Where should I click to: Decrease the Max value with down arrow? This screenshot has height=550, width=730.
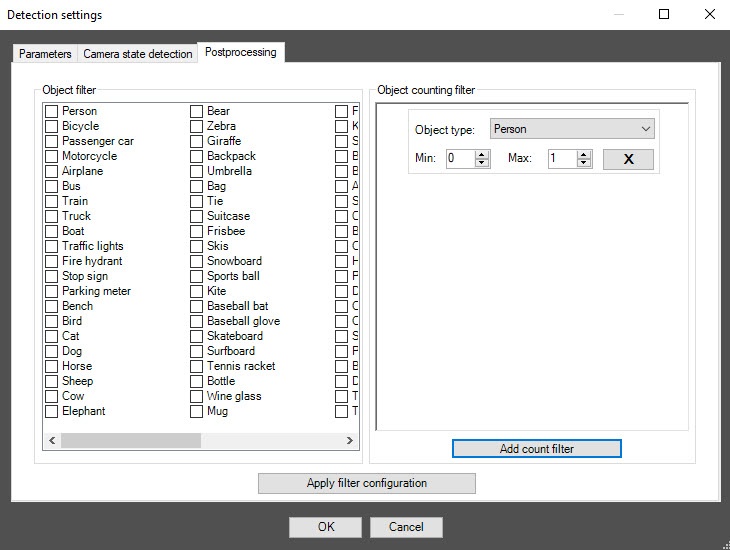coord(585,163)
